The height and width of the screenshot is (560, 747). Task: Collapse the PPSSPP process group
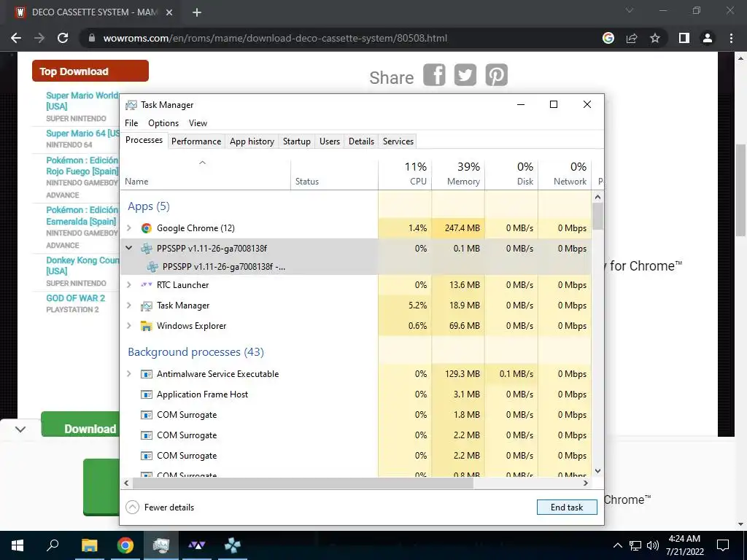tap(128, 248)
